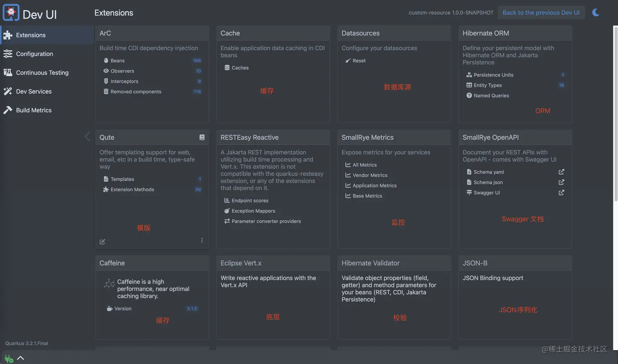Click the Datasources Reset link
This screenshot has width=618, height=364.
pyautogui.click(x=359, y=61)
